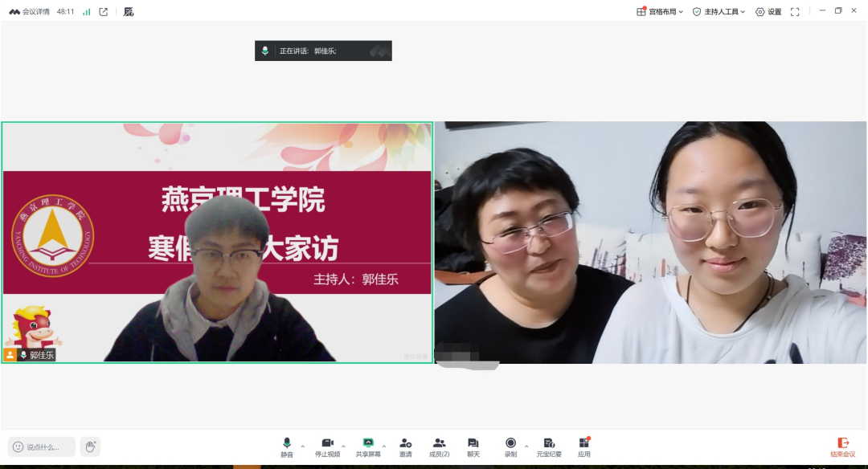Expand the arrow next to mute button
Viewport: 868px width, 469px height.
pos(303,446)
